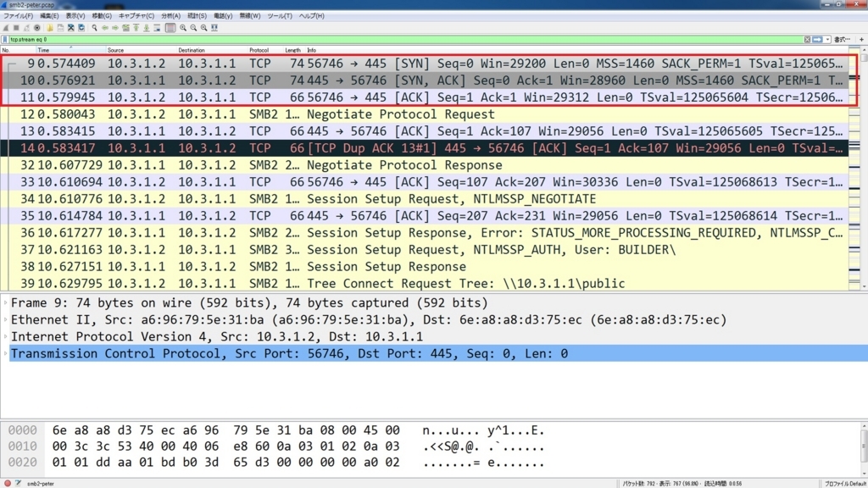Open the 移動(G) menu

pyautogui.click(x=102, y=16)
